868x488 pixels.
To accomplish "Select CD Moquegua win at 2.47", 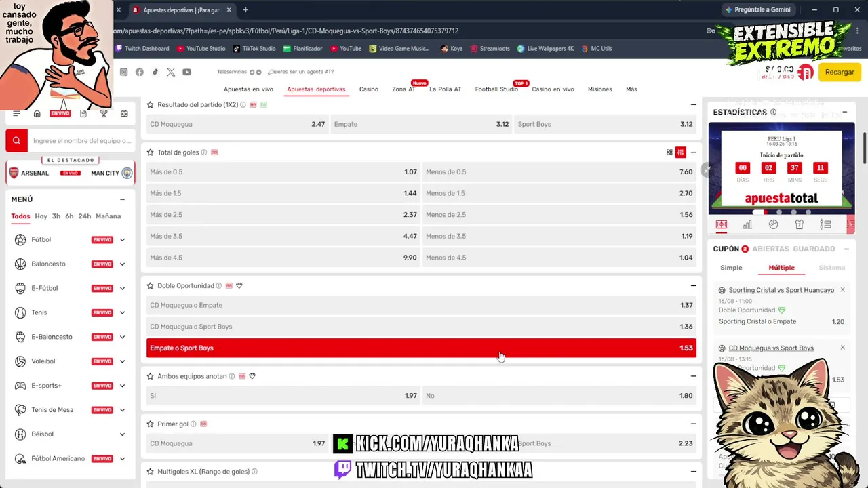I will (237, 124).
